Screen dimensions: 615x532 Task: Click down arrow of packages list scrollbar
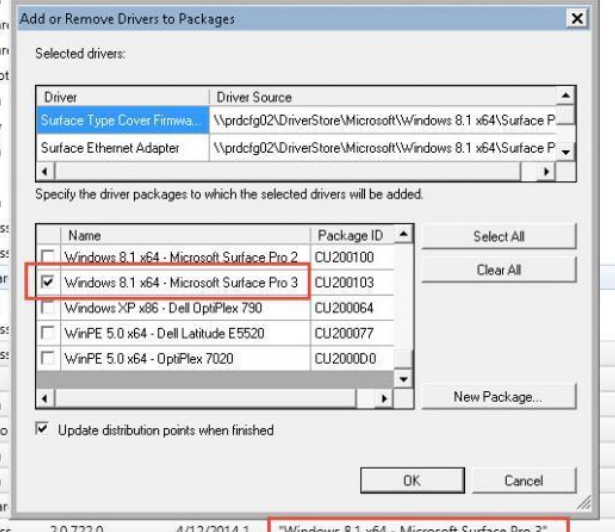403,379
